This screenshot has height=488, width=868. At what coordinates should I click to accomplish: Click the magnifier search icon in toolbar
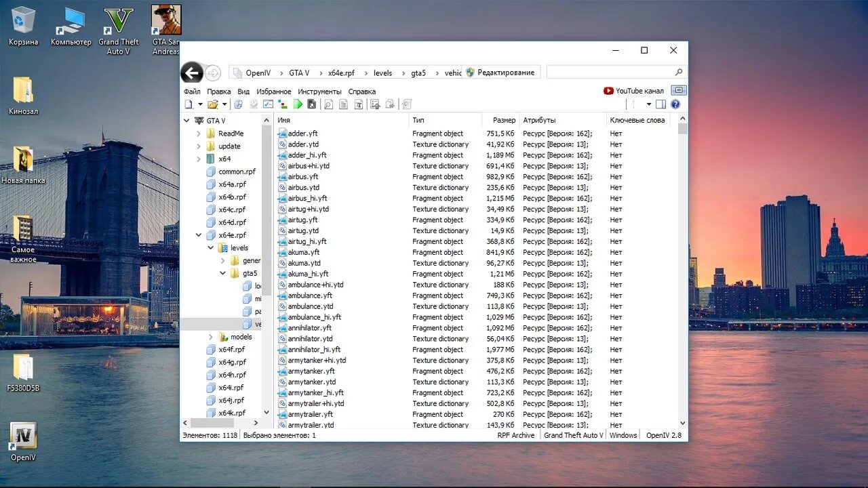[328, 104]
